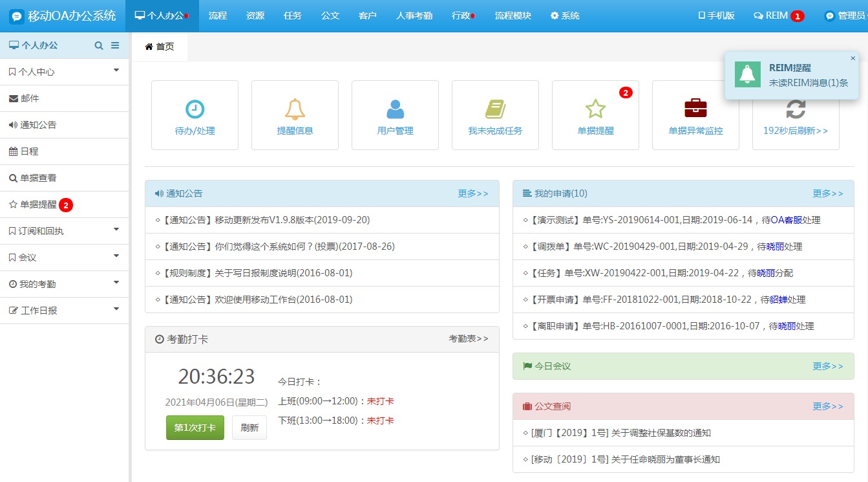Open the briefcase icon 单据异常监控
Screen dimensions: 868x482
695,109
